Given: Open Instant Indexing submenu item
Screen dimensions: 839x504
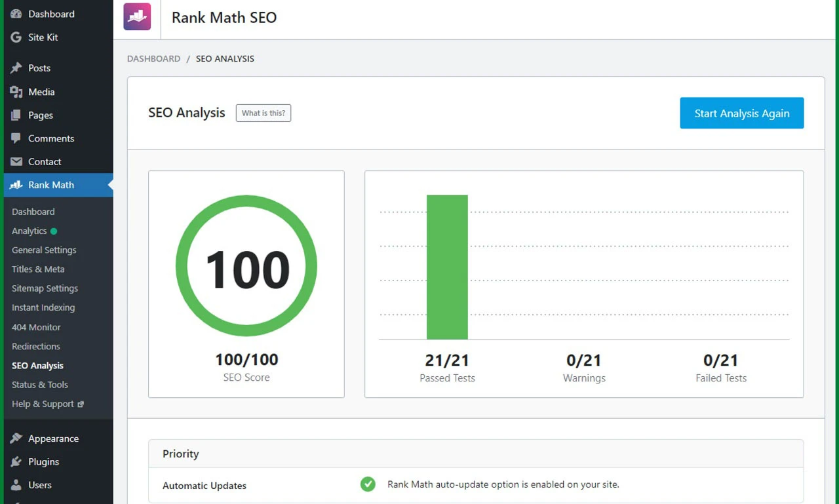Looking at the screenshot, I should pos(43,307).
